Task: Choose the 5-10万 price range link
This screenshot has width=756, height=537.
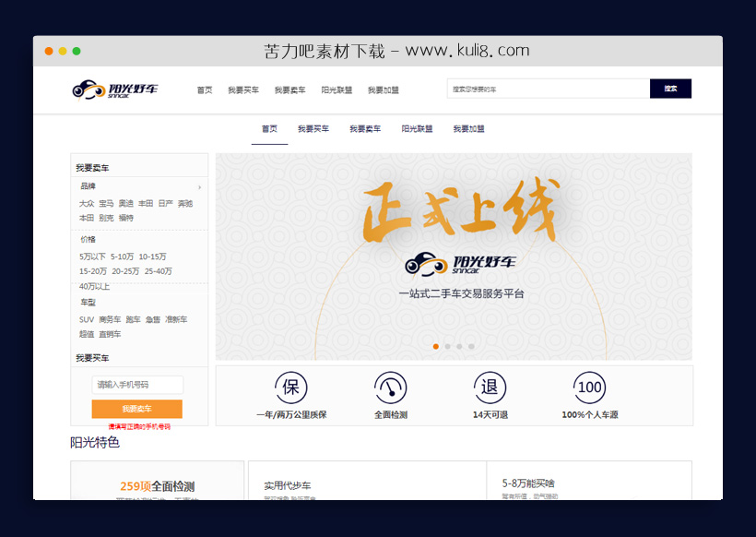Action: pos(124,255)
